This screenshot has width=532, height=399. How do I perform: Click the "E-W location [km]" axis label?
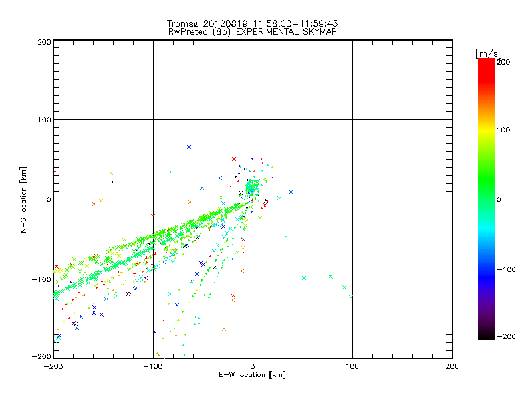tap(253, 375)
